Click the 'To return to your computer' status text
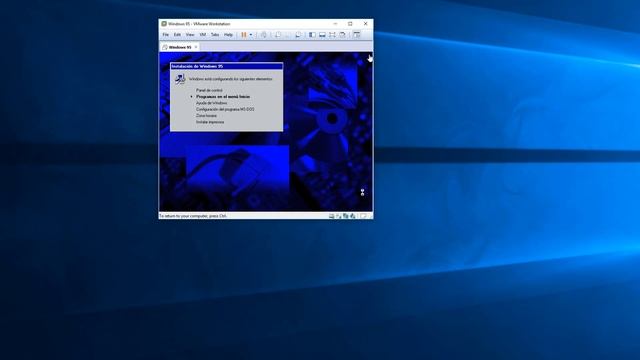 tap(193, 216)
